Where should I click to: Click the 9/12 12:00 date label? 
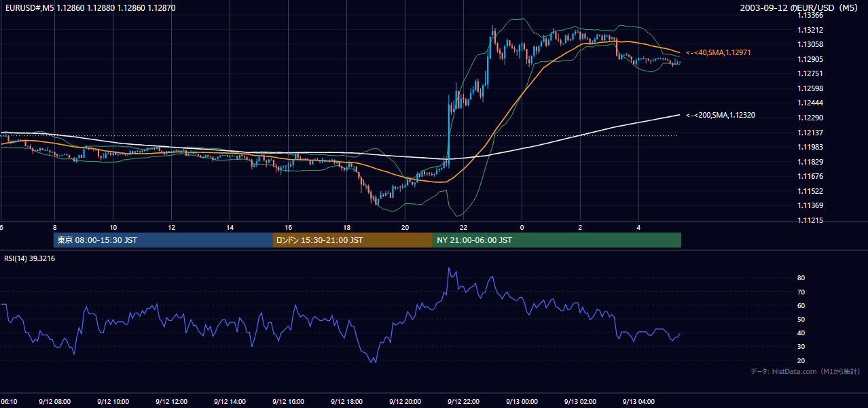point(171,402)
